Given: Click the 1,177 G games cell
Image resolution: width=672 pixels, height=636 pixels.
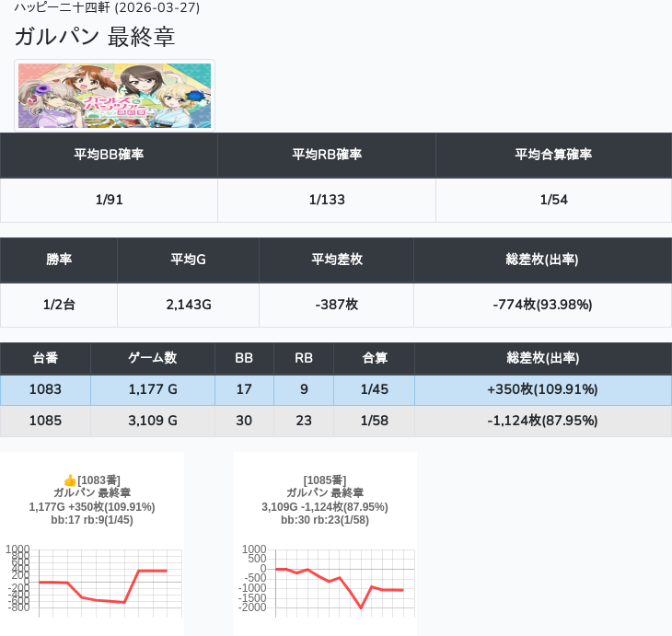Looking at the screenshot, I should pyautogui.click(x=152, y=389).
